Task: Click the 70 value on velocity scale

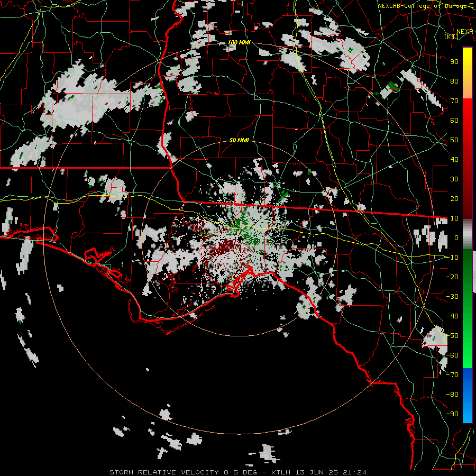Action: point(454,101)
